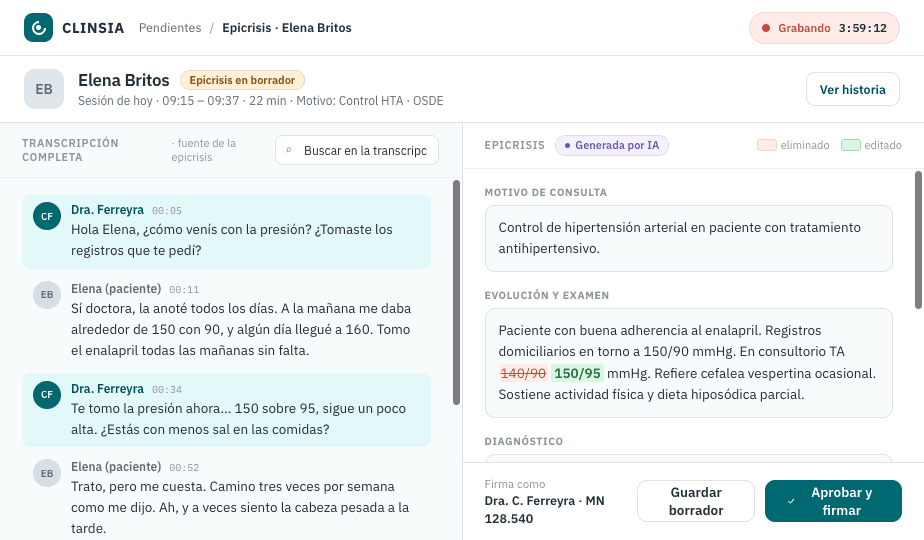Click the Dra. C. Ferreyra signature text
Viewport: 924px width, 540px height.
tap(544, 509)
